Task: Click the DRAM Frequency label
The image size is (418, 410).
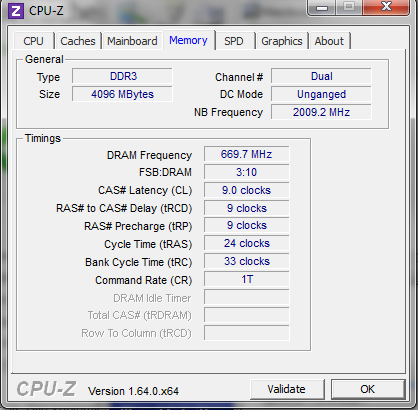Action: tap(149, 155)
